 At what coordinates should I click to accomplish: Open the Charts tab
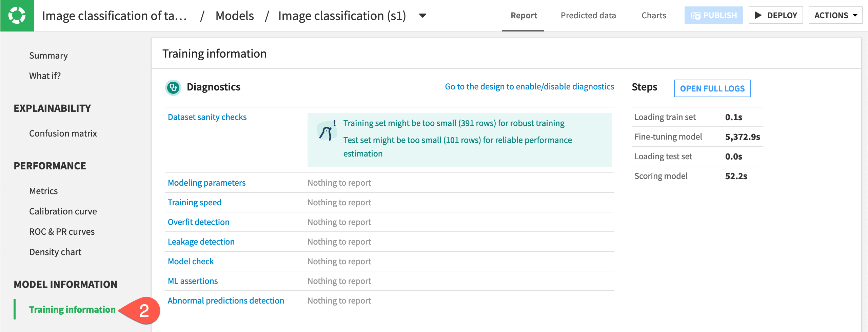(653, 15)
